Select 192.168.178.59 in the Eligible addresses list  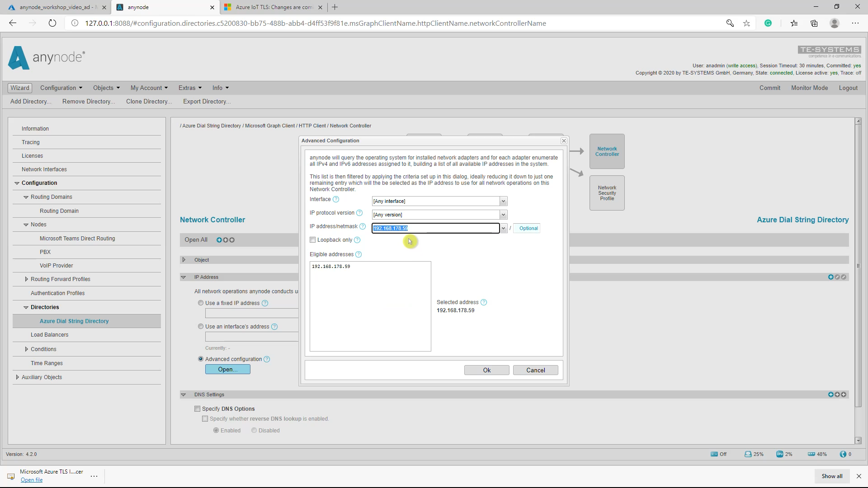[331, 267]
